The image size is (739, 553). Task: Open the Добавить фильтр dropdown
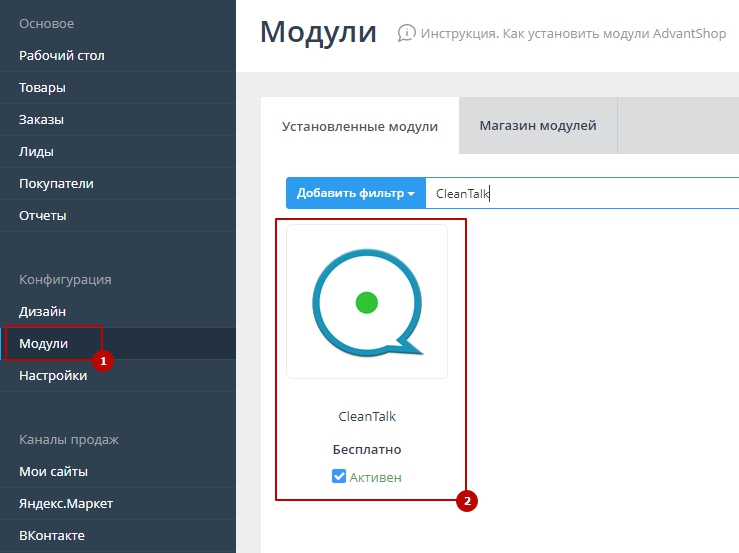(355, 193)
